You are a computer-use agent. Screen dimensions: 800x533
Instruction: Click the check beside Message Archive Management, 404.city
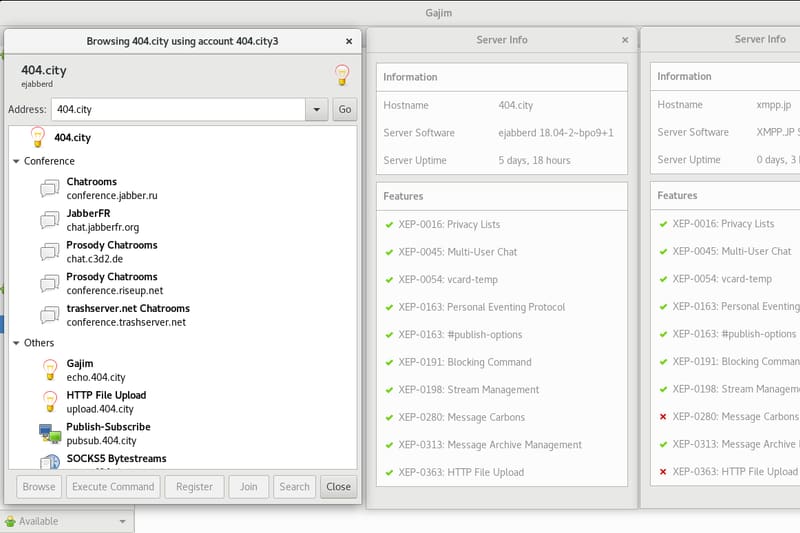coord(389,445)
